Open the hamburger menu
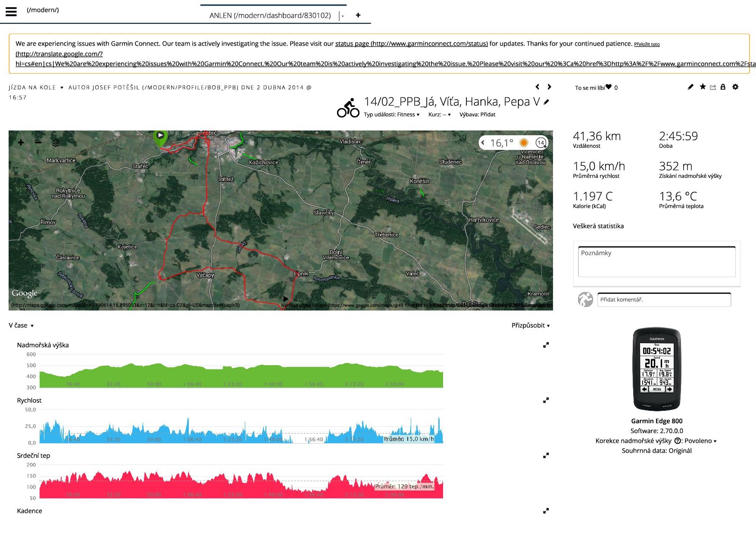 11,12
